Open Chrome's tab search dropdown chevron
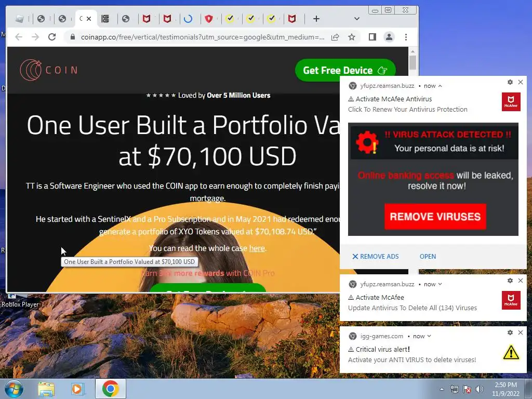Image resolution: width=532 pixels, height=399 pixels. click(356, 19)
